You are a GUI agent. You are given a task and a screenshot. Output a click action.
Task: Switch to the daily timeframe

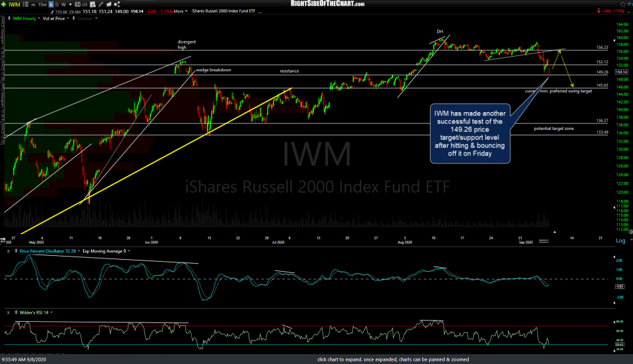[x=57, y=5]
